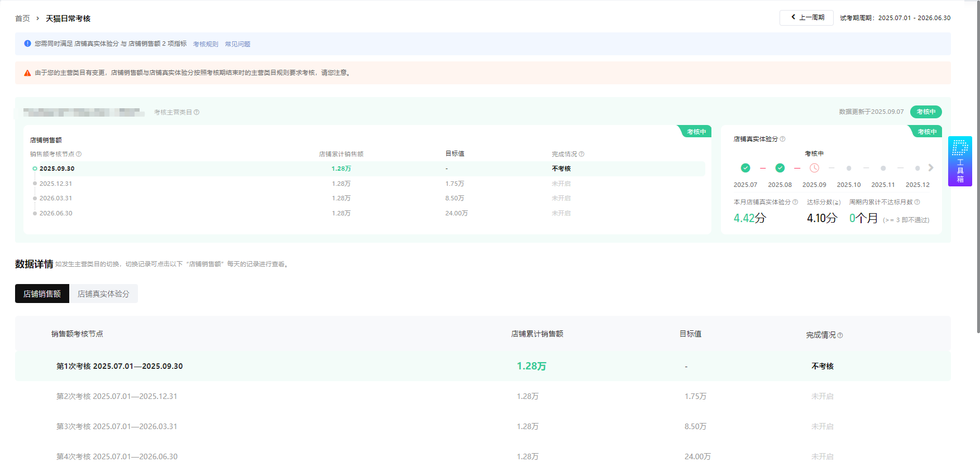The image size is (980, 476).
Task: Select the 2025.12.31 sales checkpoint row
Action: [x=56, y=184]
